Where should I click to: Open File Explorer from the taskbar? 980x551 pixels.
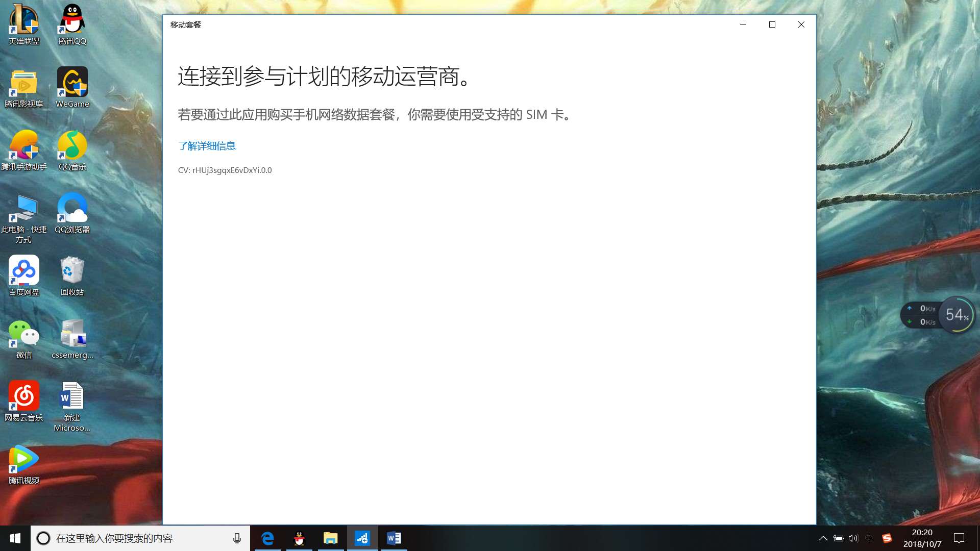[331, 538]
